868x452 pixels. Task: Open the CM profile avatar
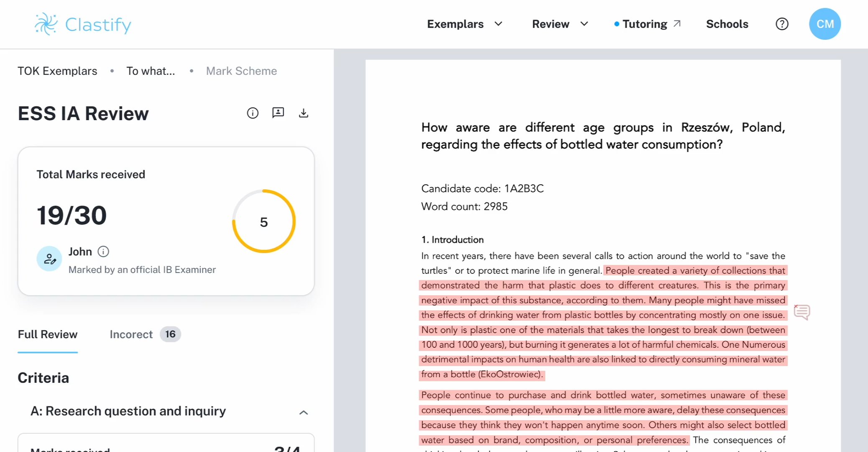(825, 24)
